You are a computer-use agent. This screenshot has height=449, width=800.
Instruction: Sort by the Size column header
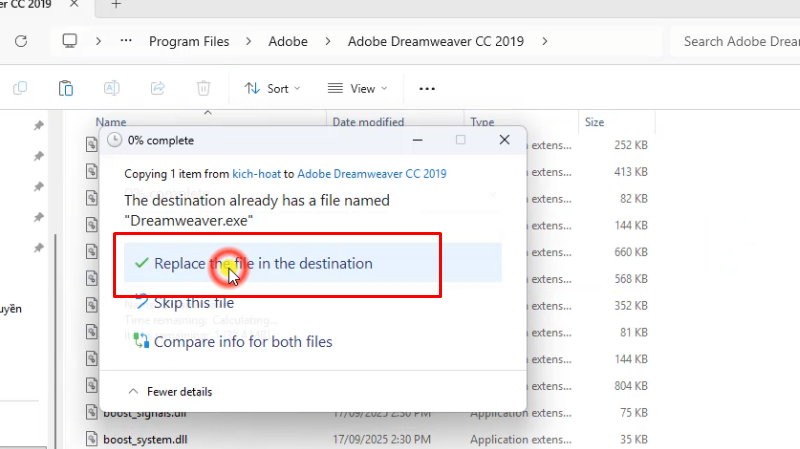click(x=594, y=122)
